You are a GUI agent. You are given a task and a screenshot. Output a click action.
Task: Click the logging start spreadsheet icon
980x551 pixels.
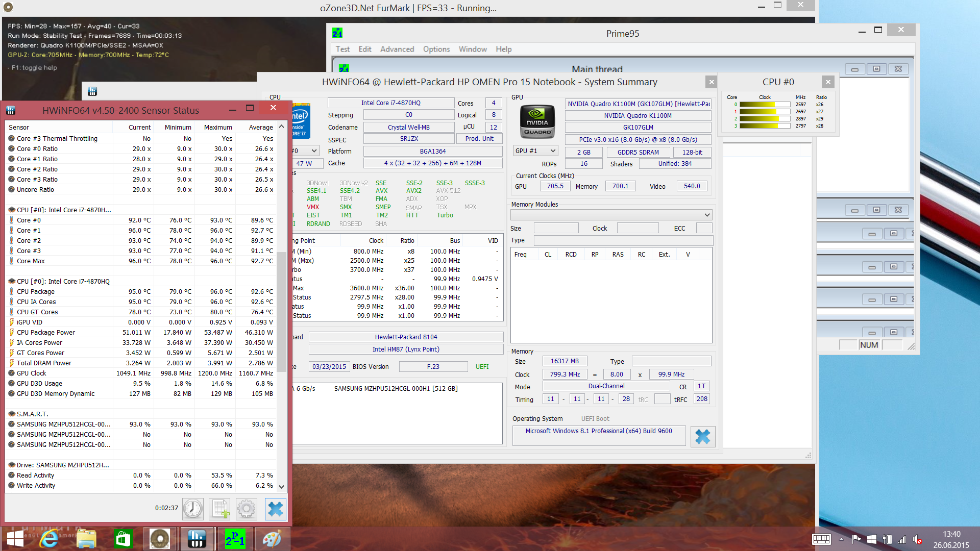tap(220, 509)
